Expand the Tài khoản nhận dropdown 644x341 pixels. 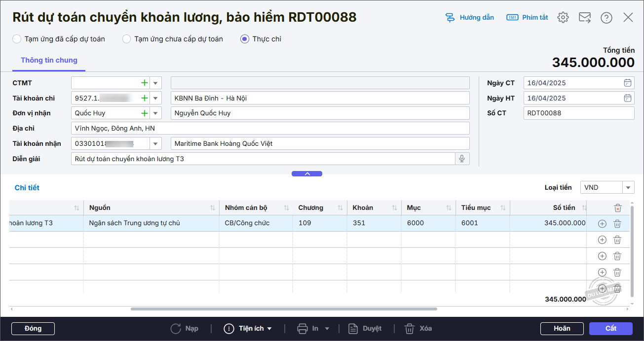(x=155, y=144)
